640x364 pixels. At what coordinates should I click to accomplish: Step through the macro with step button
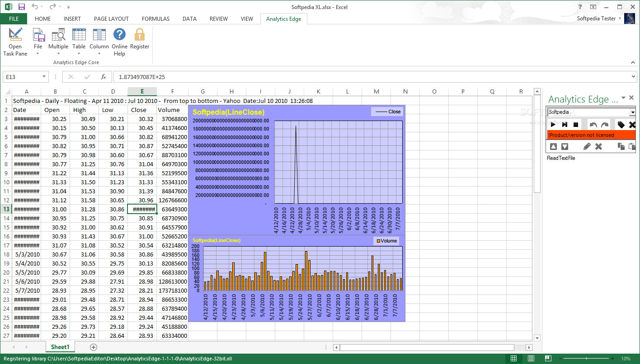pos(565,125)
